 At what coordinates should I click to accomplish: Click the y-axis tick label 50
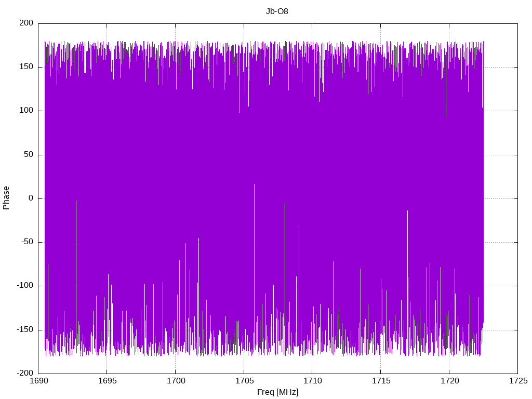click(x=29, y=154)
